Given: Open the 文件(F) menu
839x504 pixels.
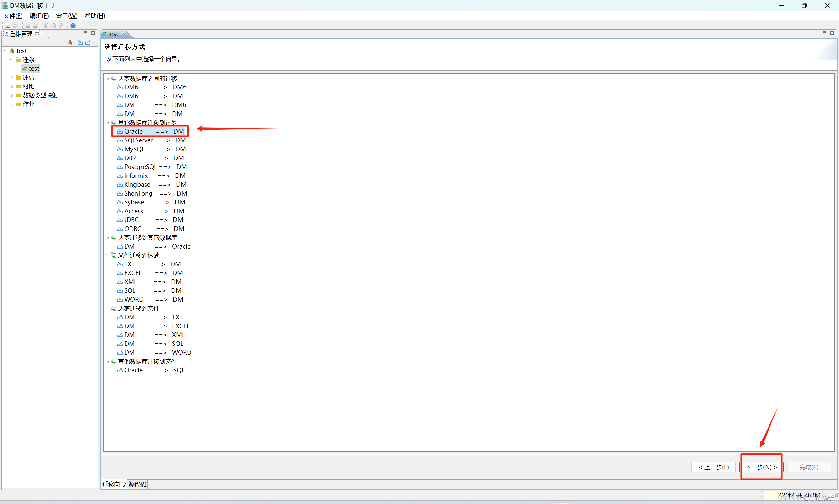Looking at the screenshot, I should [13, 16].
